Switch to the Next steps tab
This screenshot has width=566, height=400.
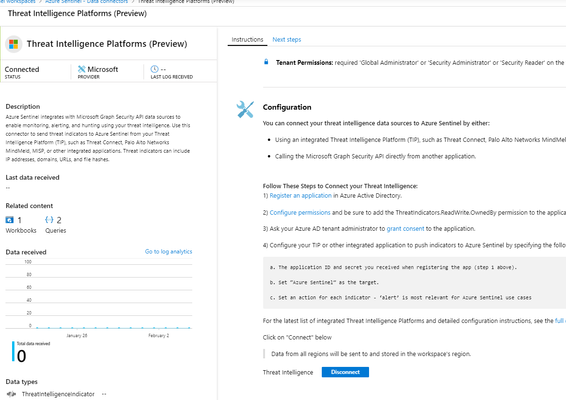(287, 39)
